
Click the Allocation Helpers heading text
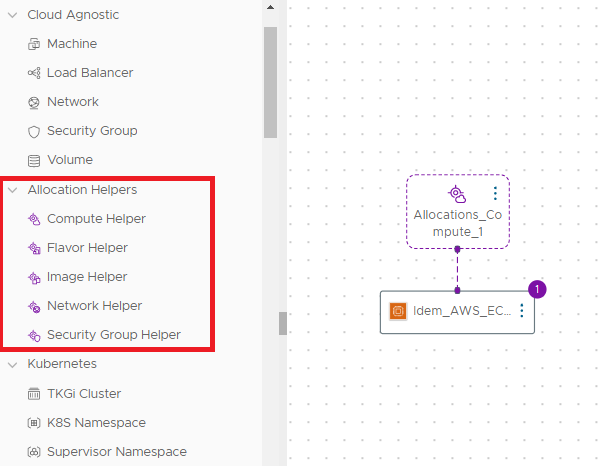(x=83, y=190)
